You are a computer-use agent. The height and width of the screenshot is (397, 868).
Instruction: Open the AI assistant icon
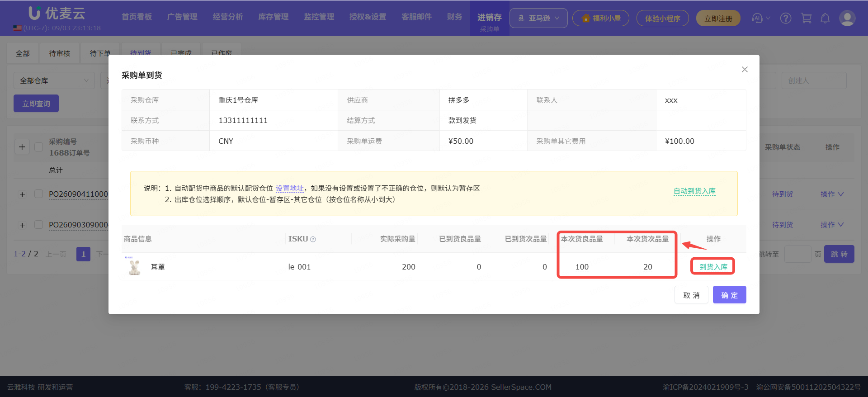click(757, 18)
